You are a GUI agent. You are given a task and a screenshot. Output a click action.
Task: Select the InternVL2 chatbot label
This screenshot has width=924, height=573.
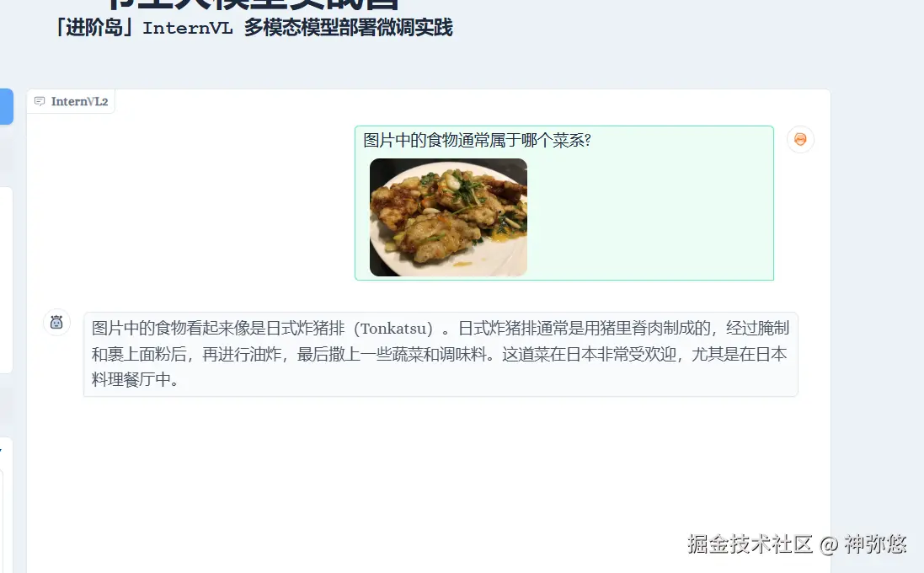pyautogui.click(x=71, y=101)
